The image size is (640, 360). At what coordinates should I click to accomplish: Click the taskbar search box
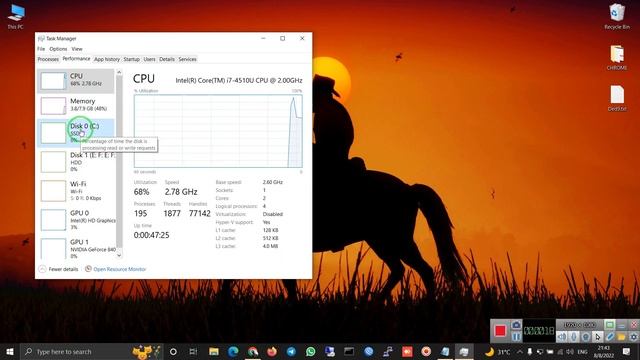click(92, 351)
